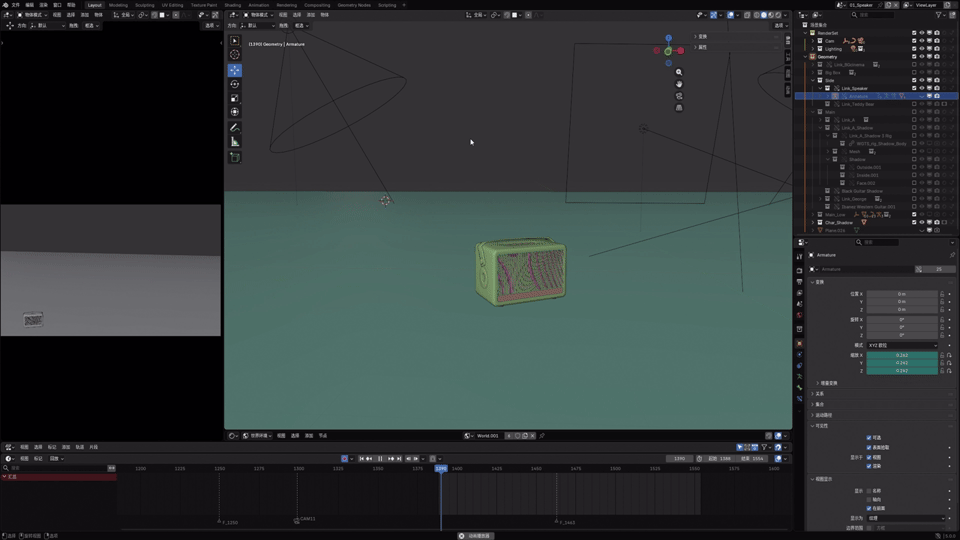Hide the Cam collection with eye icon
The image size is (960, 540).
point(921,41)
